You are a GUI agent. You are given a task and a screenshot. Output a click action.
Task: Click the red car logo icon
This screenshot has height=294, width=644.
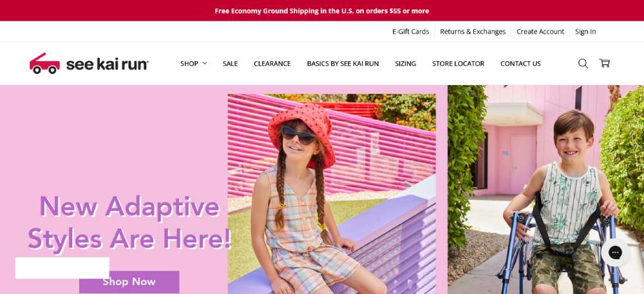coord(44,63)
